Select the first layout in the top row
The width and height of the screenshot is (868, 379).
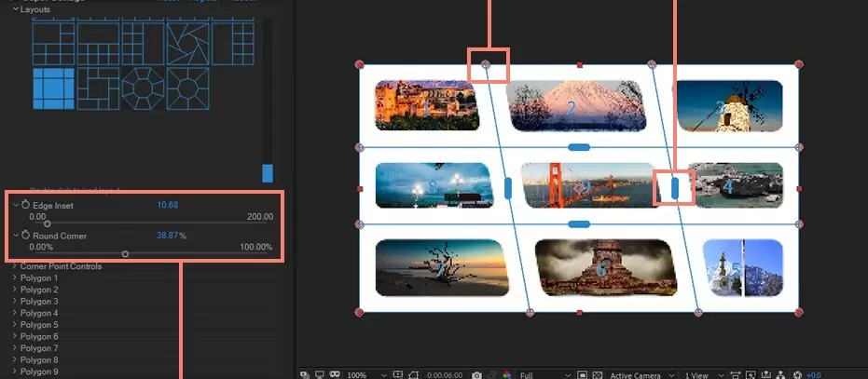point(54,43)
